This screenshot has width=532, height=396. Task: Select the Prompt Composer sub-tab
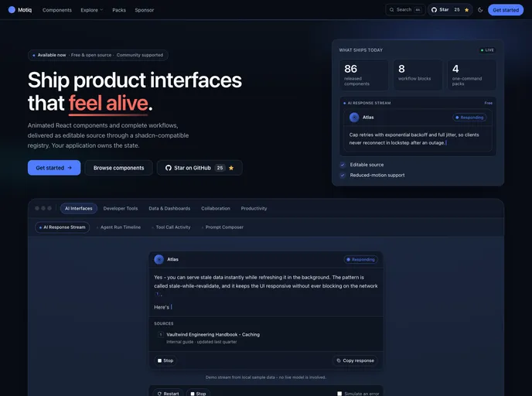[x=223, y=227]
